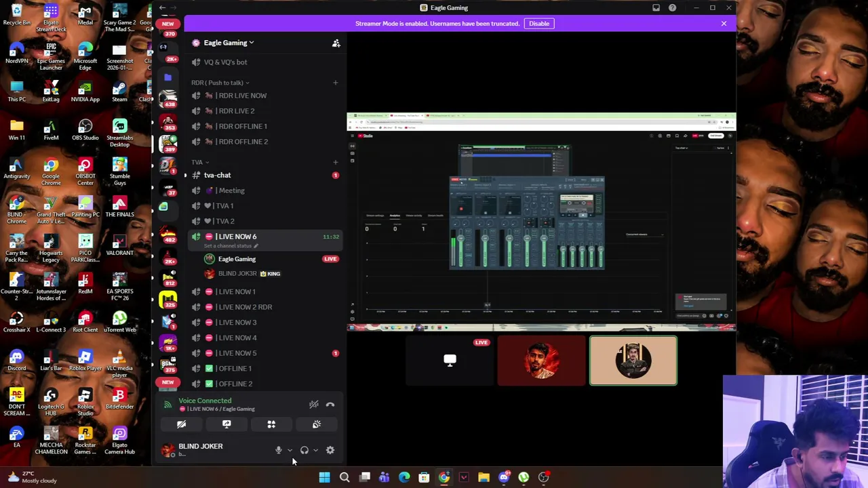Viewport: 868px width, 488px height.
Task: Open the Eagle Gaming server dropdown
Action: click(x=229, y=43)
